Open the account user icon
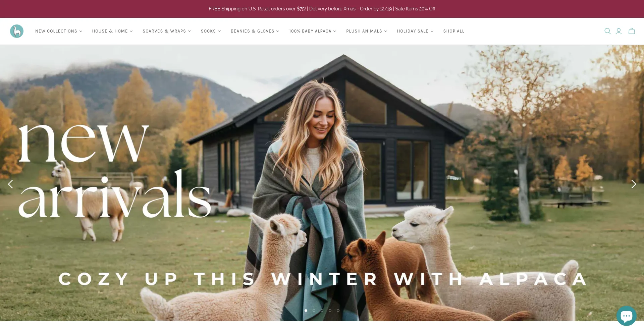This screenshot has height=333, width=644. (x=619, y=31)
